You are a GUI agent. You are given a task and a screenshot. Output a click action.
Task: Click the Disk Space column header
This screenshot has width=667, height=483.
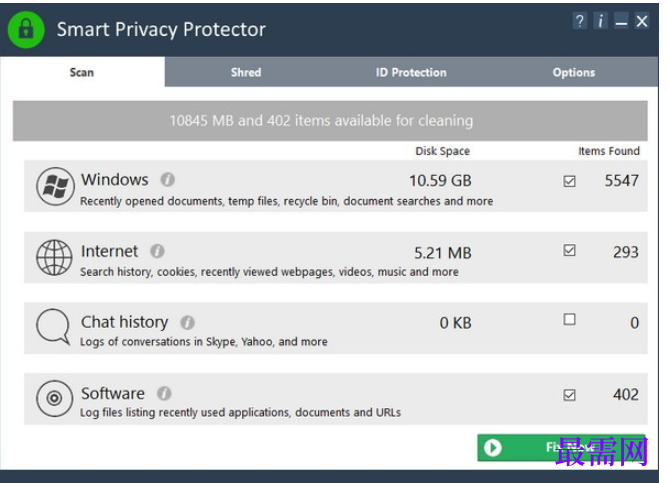pyautogui.click(x=442, y=151)
